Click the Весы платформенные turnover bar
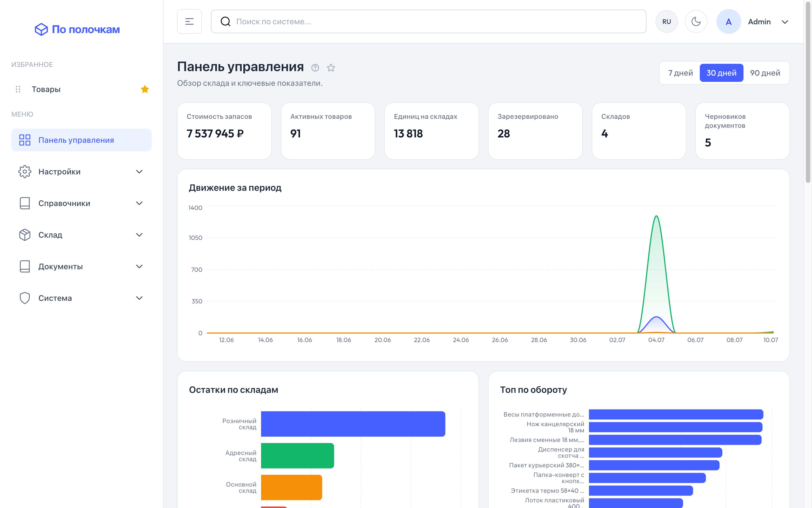 pyautogui.click(x=676, y=414)
